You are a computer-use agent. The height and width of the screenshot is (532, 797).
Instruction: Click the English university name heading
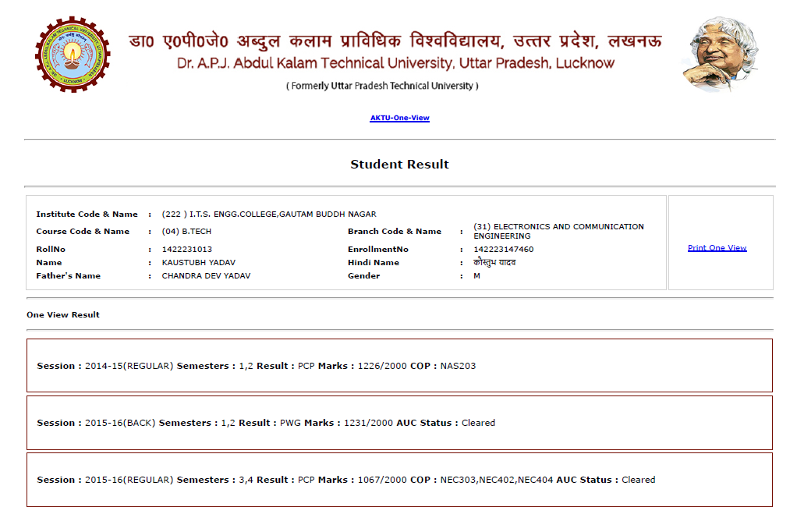[395, 63]
